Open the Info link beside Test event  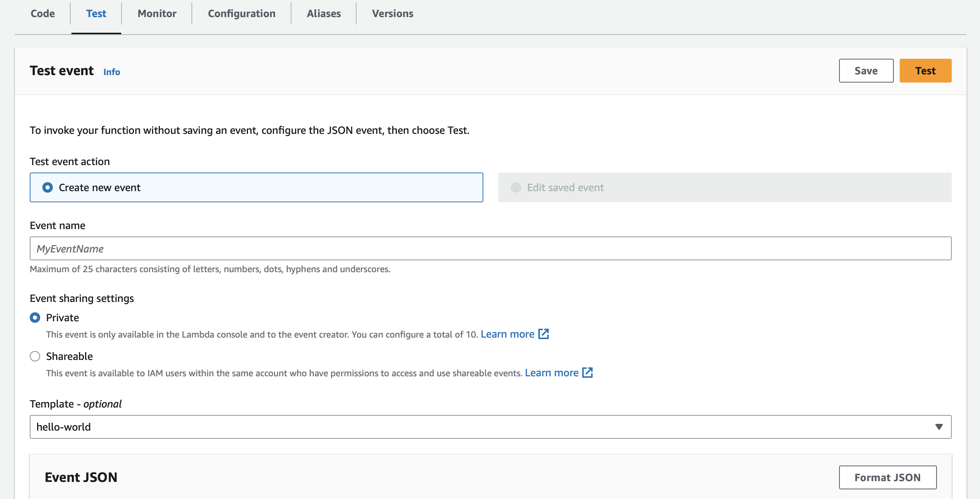pos(112,72)
